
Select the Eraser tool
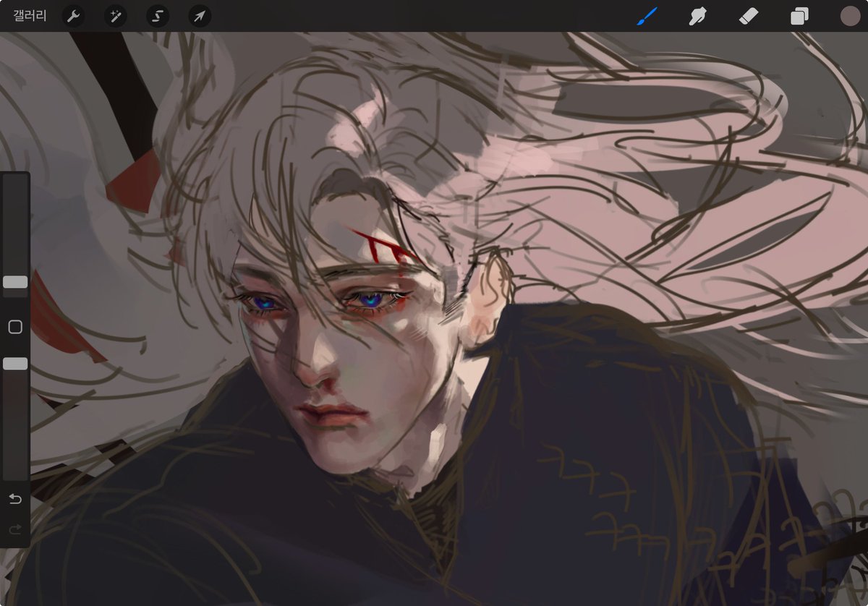tap(749, 16)
